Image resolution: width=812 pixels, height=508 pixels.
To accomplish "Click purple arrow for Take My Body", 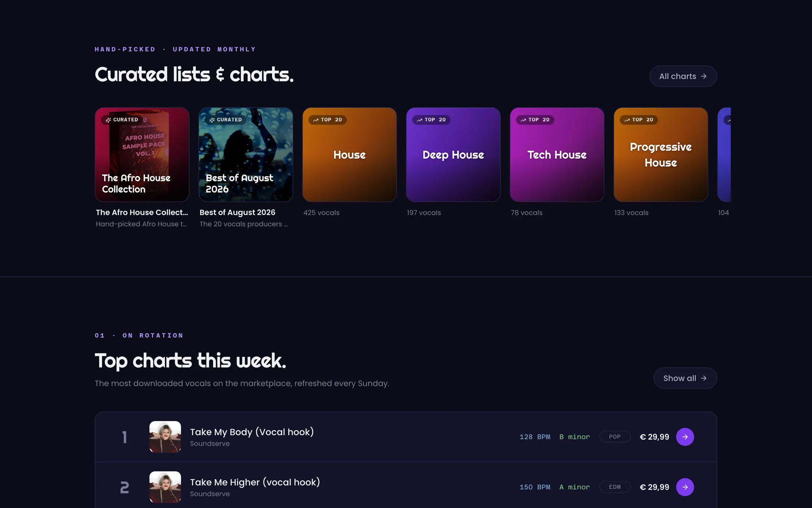I will point(685,437).
